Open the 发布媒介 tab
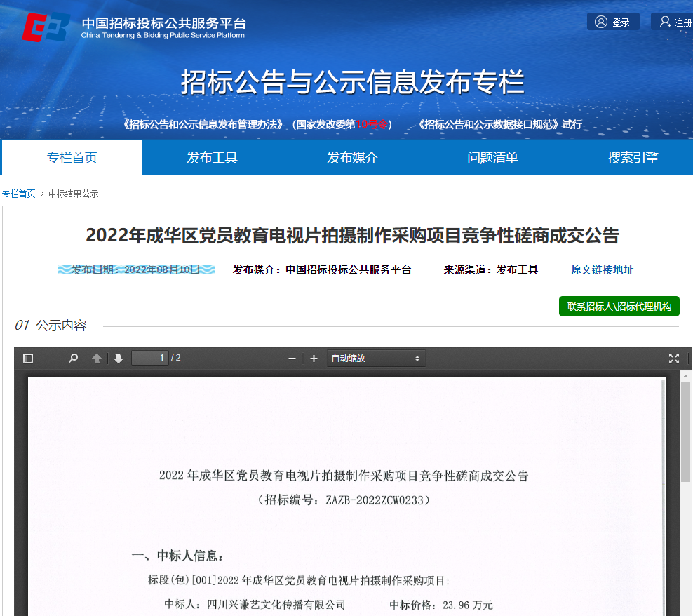Image resolution: width=693 pixels, height=616 pixels. 352,157
